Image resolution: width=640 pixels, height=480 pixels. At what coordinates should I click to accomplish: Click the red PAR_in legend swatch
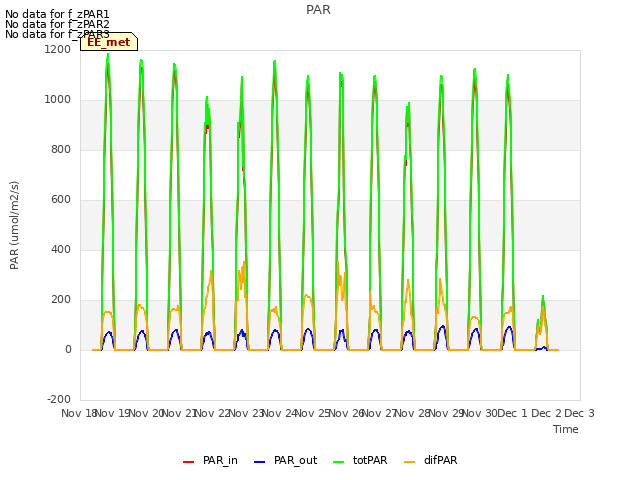coord(188,462)
